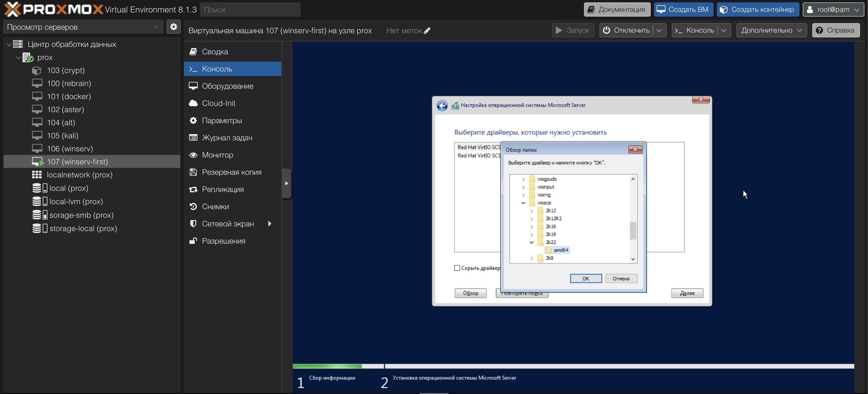Click the pencil icon to edit tags
Viewport: 868px width, 394px height.
click(427, 31)
